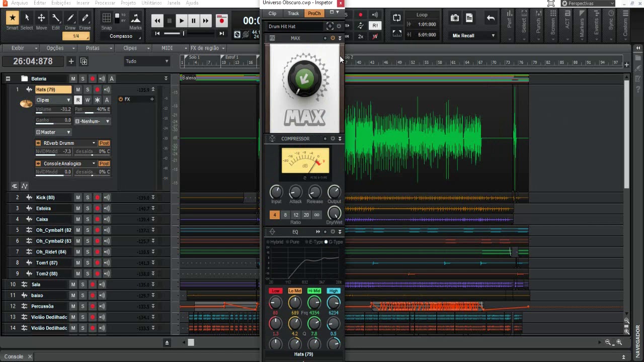The height and width of the screenshot is (362, 644).
Task: Toggle Read automation on Hats track
Action: pos(78,100)
